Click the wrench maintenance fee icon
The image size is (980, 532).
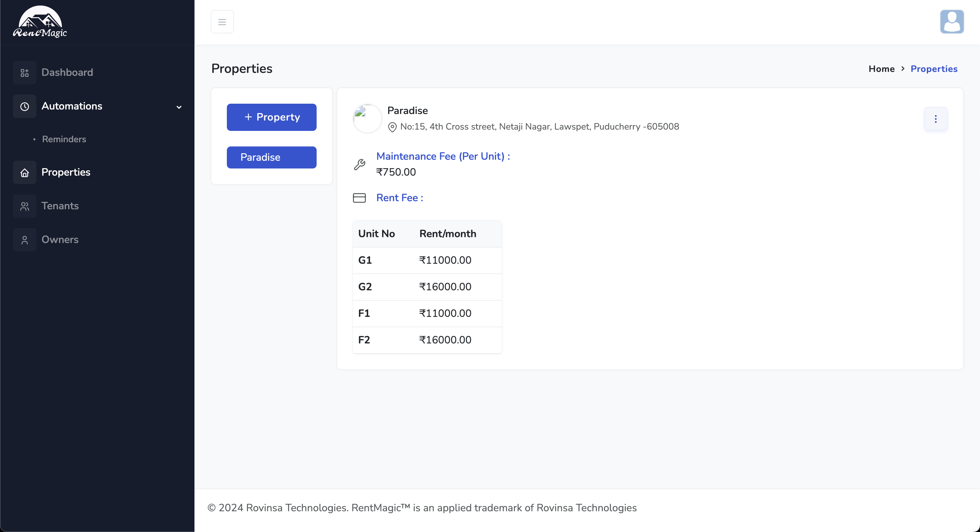359,164
